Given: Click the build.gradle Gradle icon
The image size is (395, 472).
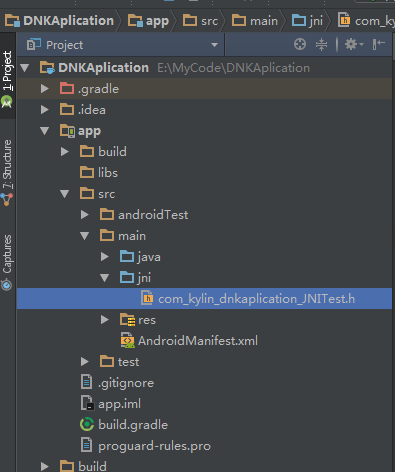Looking at the screenshot, I should tap(87, 424).
